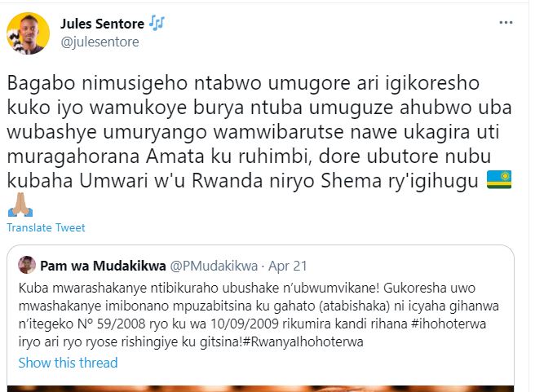
Task: Translate the tweet via Translate Tweet
Action: pyautogui.click(x=45, y=227)
